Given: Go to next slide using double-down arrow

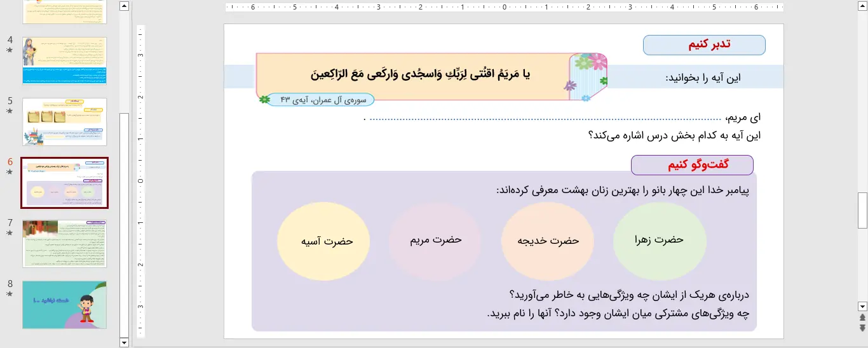Looking at the screenshot, I should tap(862, 328).
